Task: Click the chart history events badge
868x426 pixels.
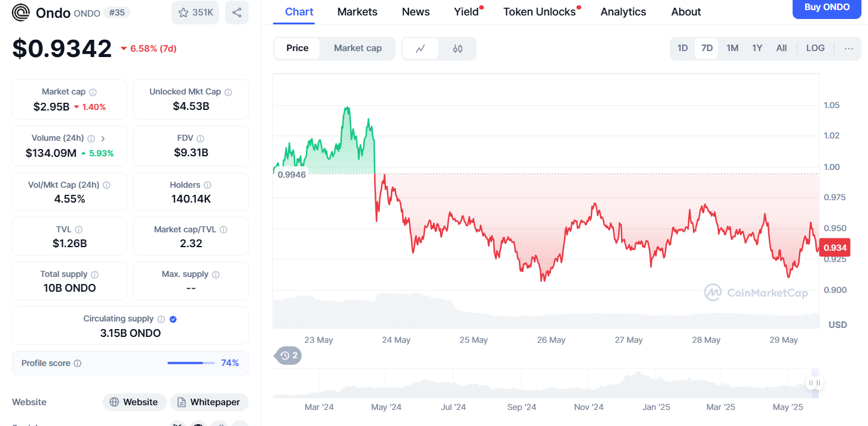Action: click(289, 356)
